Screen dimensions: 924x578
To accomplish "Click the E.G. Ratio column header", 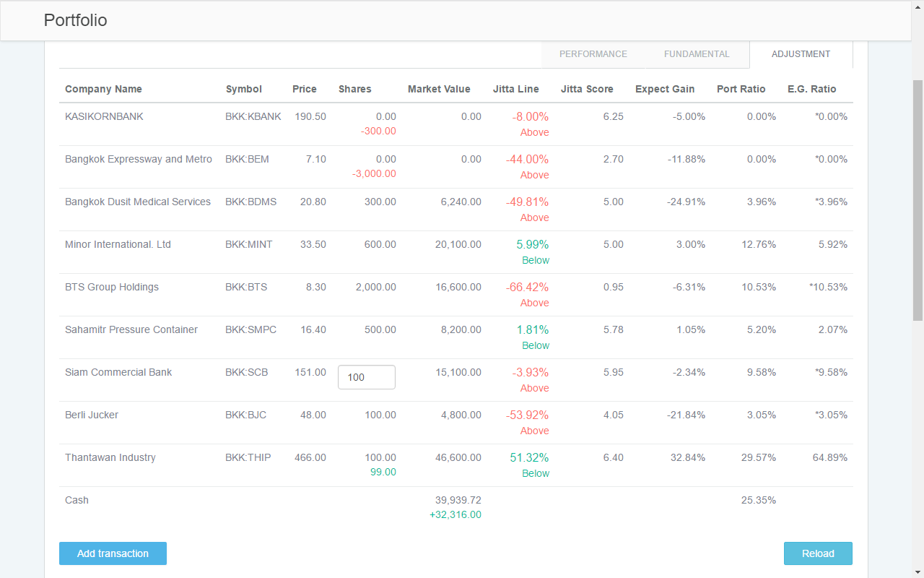I will pos(811,89).
